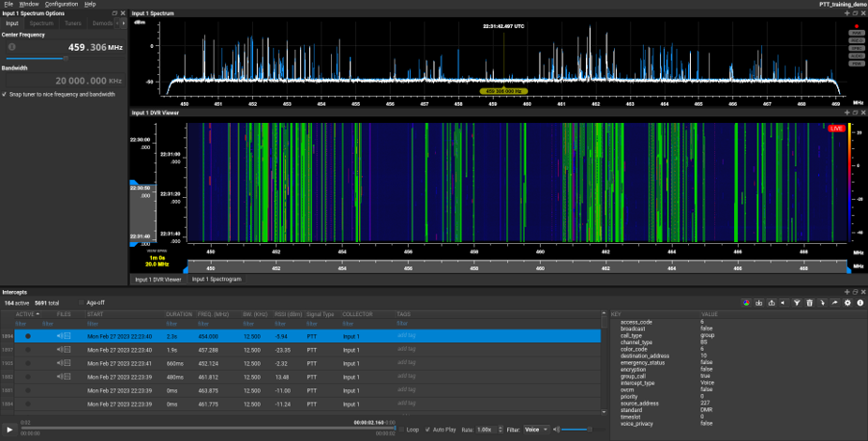Enable the Age-off checkbox
Screen dimensions: 868x441
[81, 303]
